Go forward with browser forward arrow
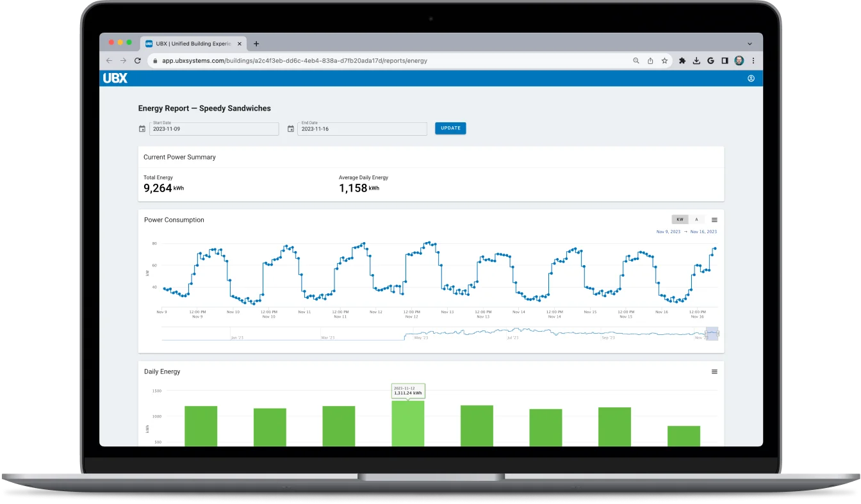The image size is (861, 504). [x=123, y=61]
